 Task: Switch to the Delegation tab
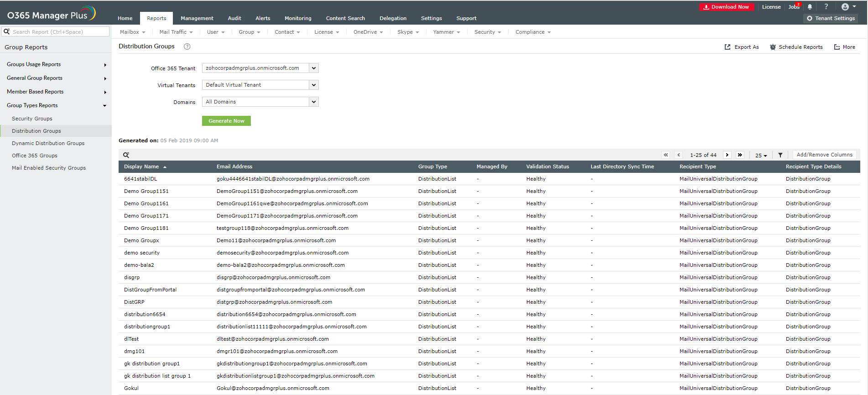pyautogui.click(x=393, y=18)
